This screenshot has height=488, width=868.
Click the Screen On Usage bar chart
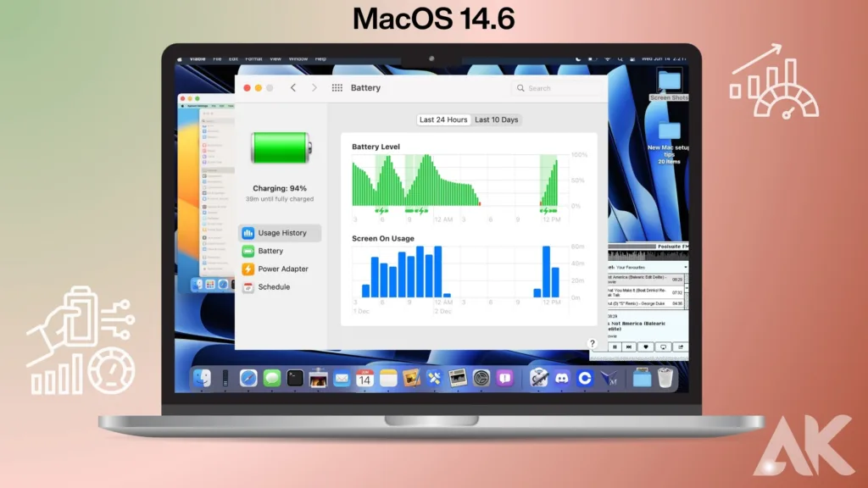pos(459,272)
